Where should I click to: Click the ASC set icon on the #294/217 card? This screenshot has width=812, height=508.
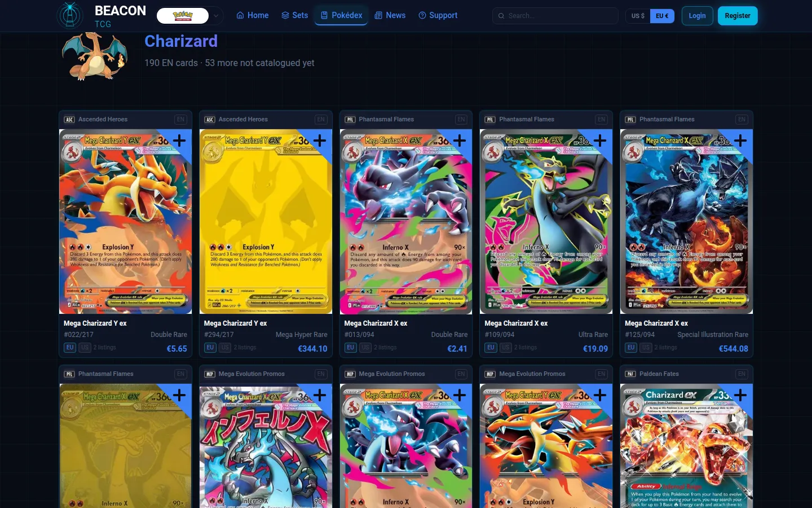pyautogui.click(x=210, y=120)
